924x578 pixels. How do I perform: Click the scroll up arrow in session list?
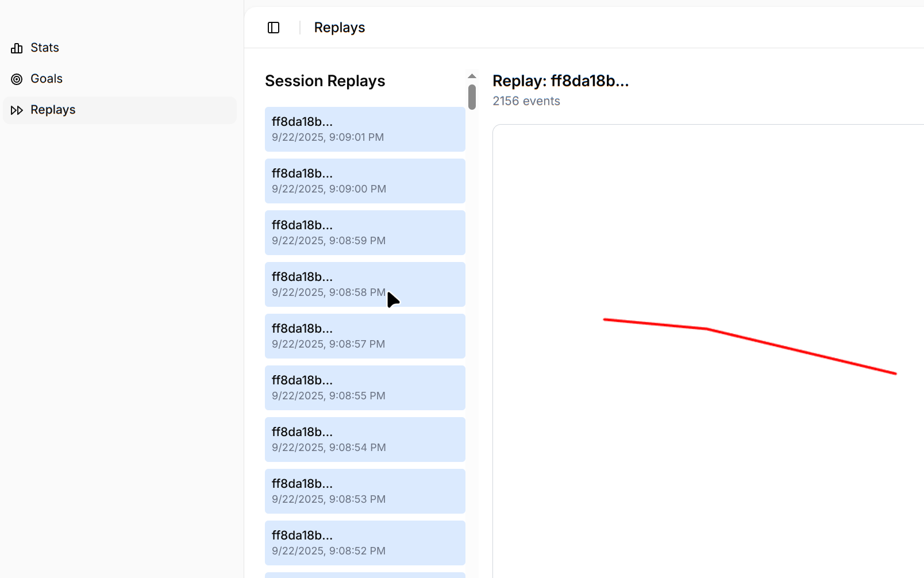[472, 76]
